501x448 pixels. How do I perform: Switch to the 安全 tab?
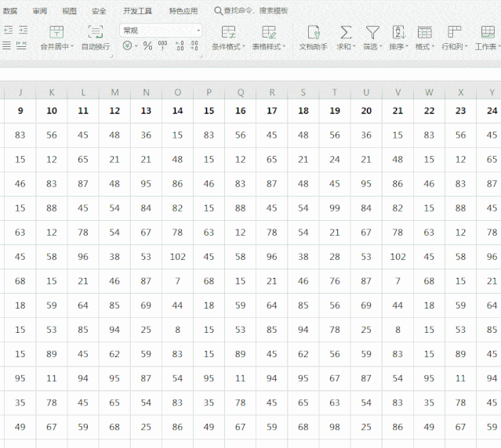99,11
